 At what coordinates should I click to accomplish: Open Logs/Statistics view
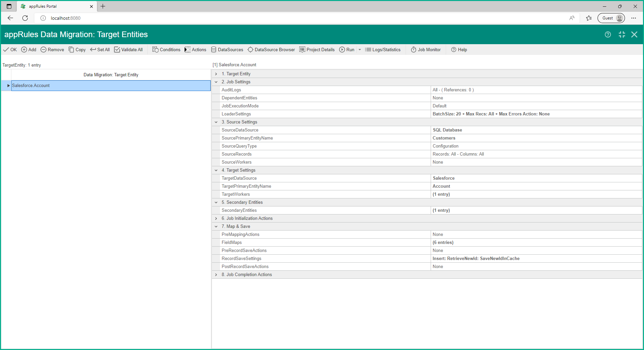click(x=383, y=50)
